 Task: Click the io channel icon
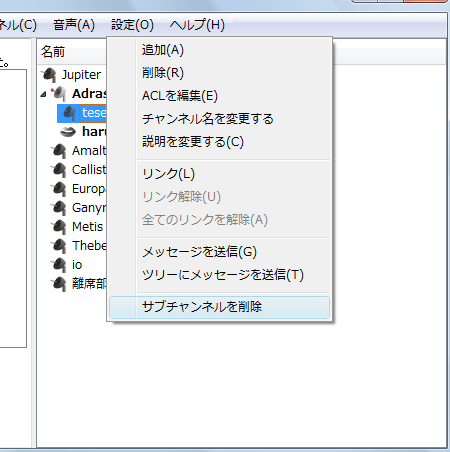[59, 265]
